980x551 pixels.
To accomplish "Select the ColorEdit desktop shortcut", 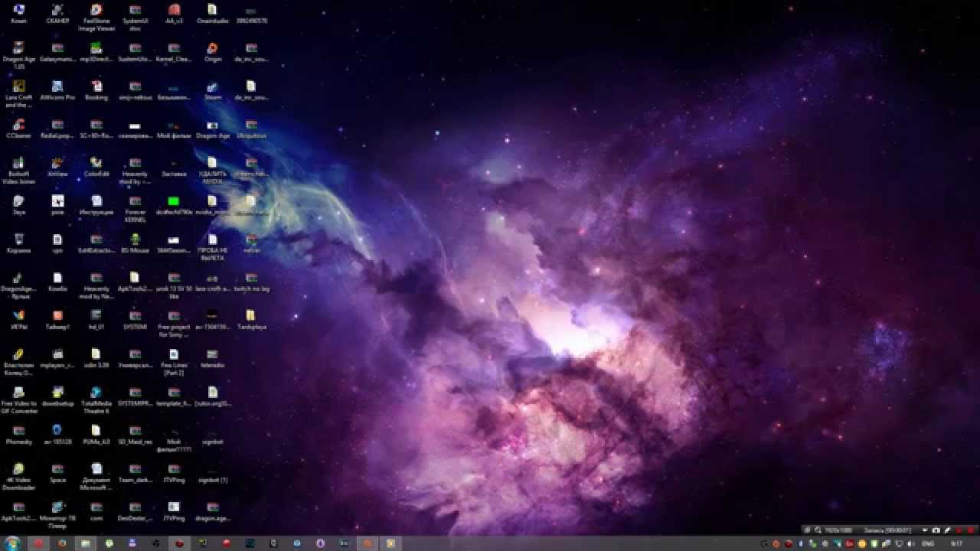I will pyautogui.click(x=96, y=166).
